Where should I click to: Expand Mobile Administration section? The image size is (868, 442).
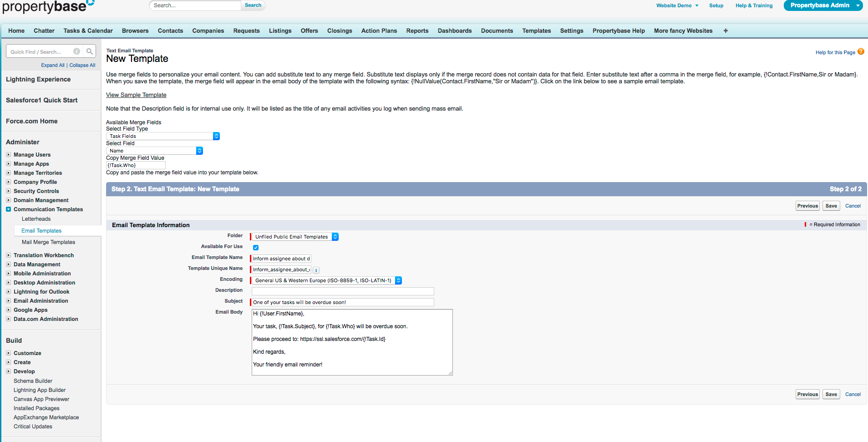8,274
